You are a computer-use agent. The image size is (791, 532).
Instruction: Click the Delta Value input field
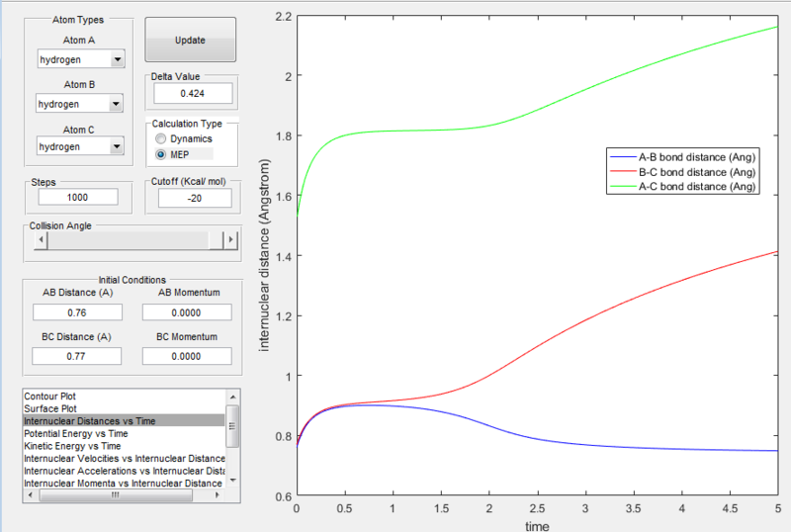(x=193, y=93)
